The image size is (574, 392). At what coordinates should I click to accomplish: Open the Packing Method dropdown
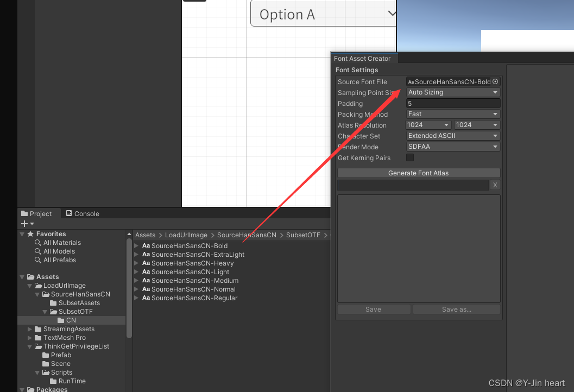453,114
